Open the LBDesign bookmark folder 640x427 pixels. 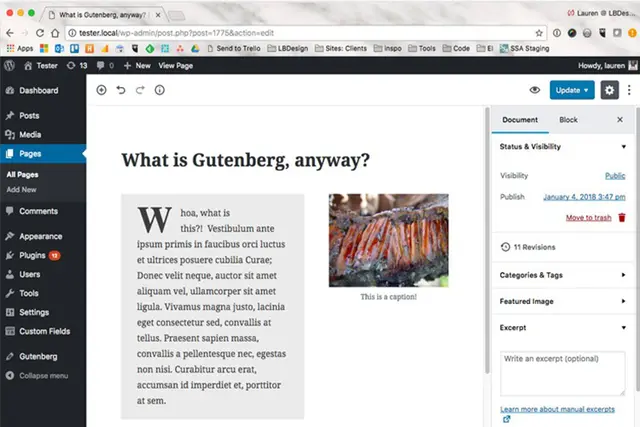click(288, 48)
